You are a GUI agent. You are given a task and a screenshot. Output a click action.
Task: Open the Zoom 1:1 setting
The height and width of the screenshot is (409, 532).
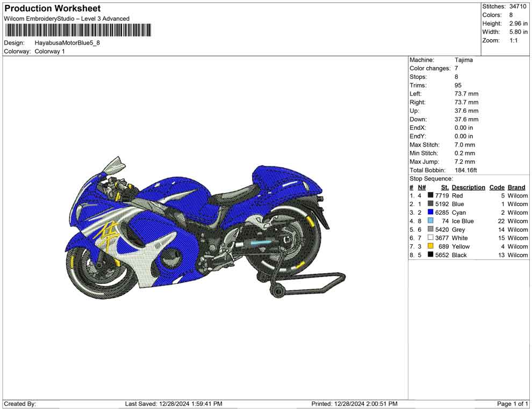click(515, 40)
